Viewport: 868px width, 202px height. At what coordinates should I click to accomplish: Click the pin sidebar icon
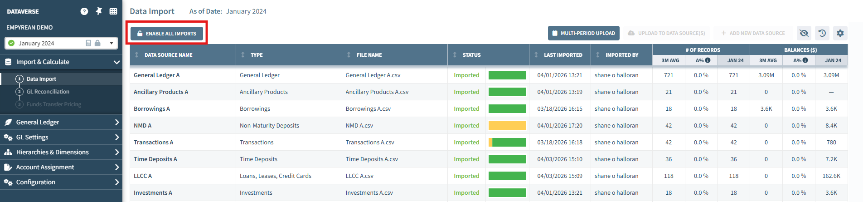pos(99,11)
